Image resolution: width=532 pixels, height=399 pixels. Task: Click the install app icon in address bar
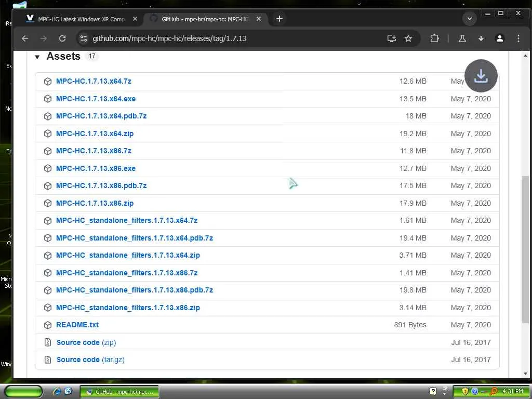click(x=392, y=38)
